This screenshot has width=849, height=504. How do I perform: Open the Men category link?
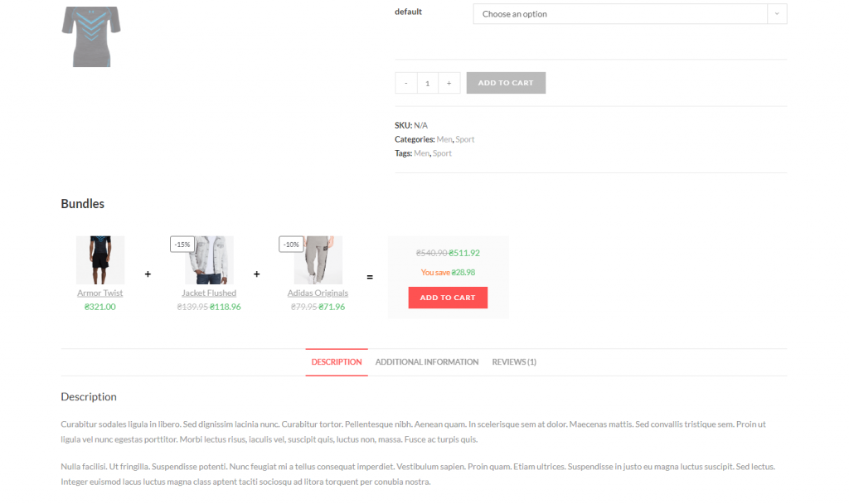(x=444, y=139)
